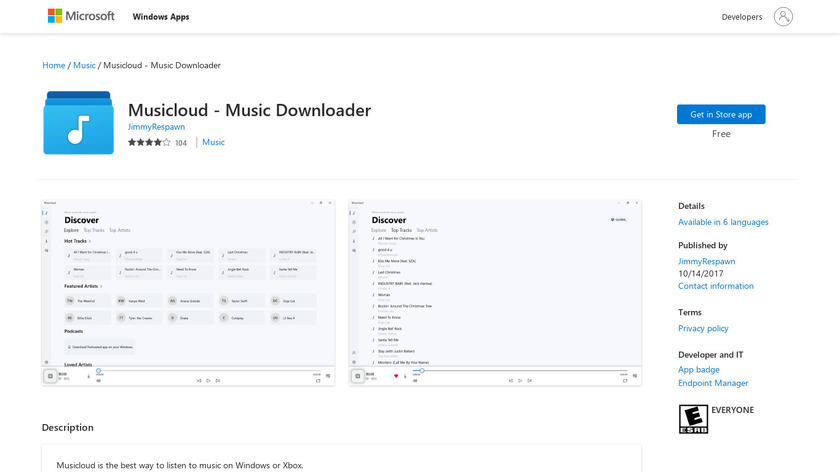Viewport: 840px width, 472px height.
Task: Open Endpoint Manager link
Action: pos(712,383)
